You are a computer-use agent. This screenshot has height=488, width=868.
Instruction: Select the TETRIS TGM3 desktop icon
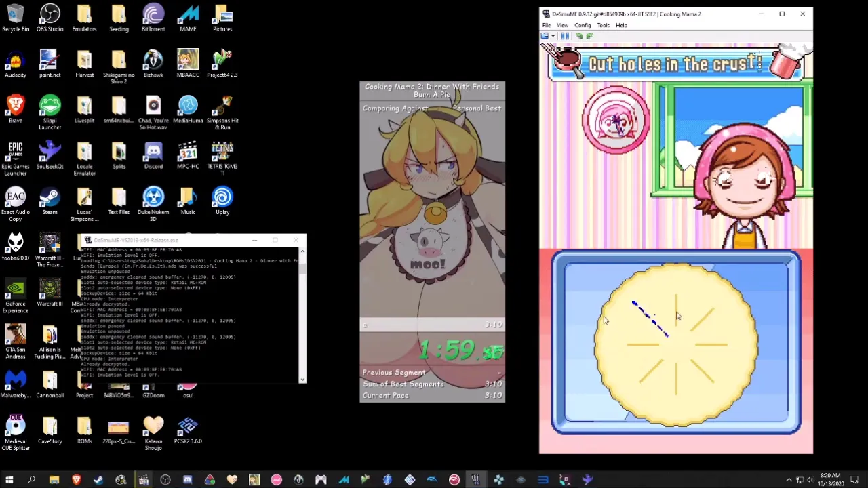(222, 159)
